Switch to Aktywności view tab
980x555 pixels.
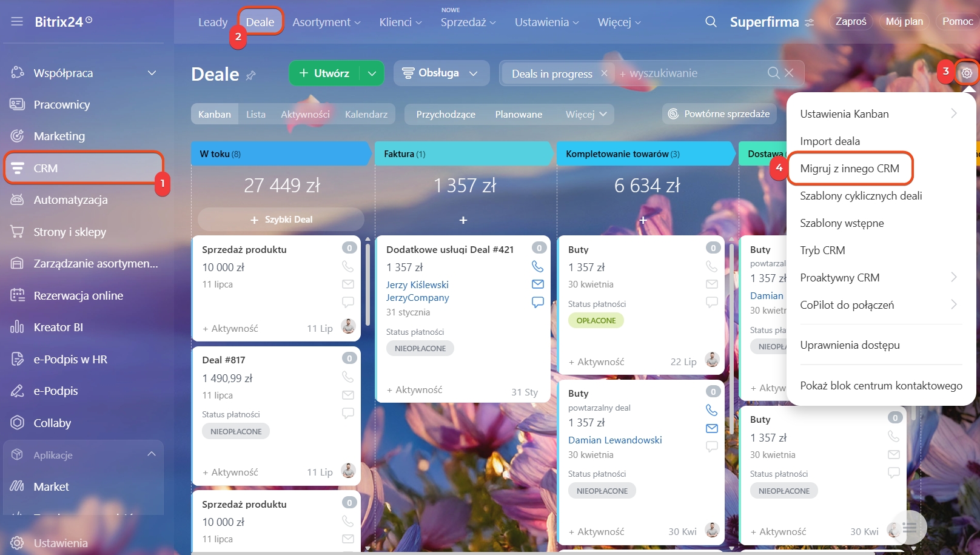[x=305, y=114]
